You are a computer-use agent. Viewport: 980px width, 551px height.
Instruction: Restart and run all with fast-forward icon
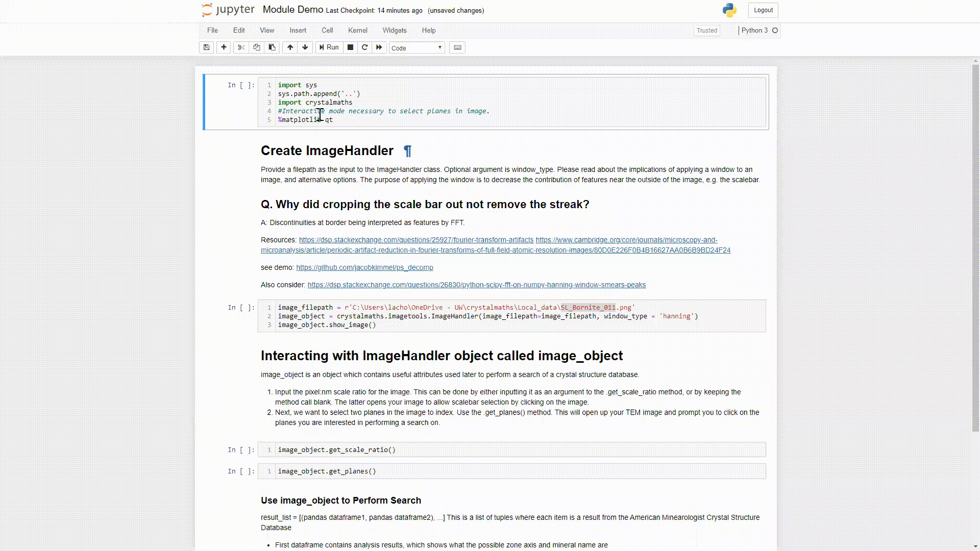coord(379,47)
